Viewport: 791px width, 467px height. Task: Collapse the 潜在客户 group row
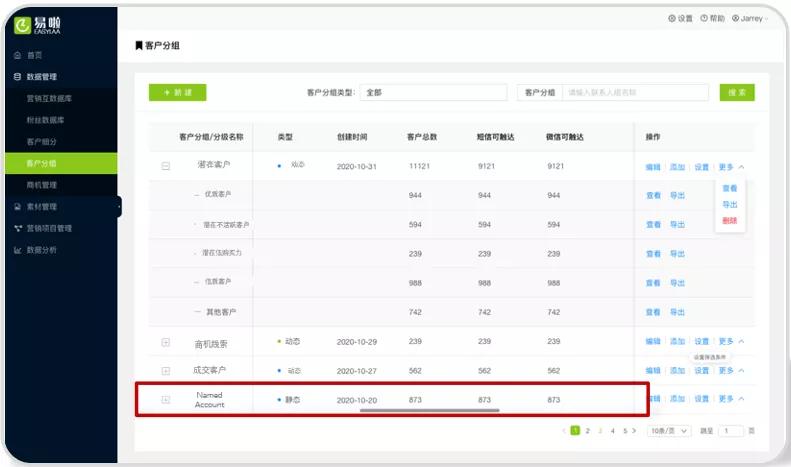pyautogui.click(x=165, y=166)
